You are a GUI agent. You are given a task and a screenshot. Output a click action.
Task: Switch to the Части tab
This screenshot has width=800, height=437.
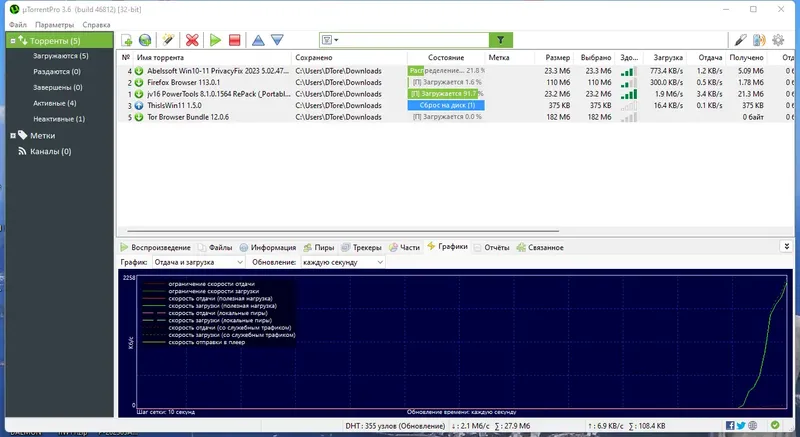[x=404, y=247]
